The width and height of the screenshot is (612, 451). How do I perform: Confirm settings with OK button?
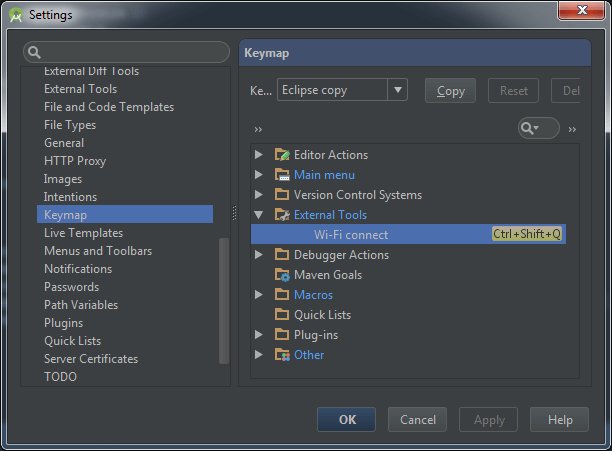[x=347, y=419]
